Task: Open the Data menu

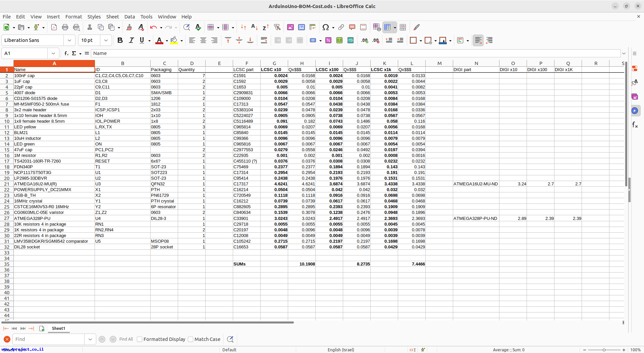Action: click(x=129, y=17)
